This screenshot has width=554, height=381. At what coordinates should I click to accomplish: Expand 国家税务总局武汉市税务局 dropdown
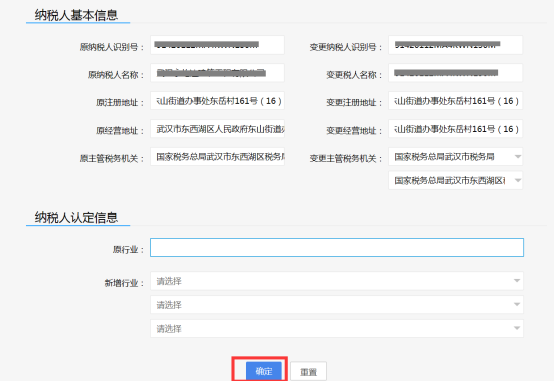point(455,157)
